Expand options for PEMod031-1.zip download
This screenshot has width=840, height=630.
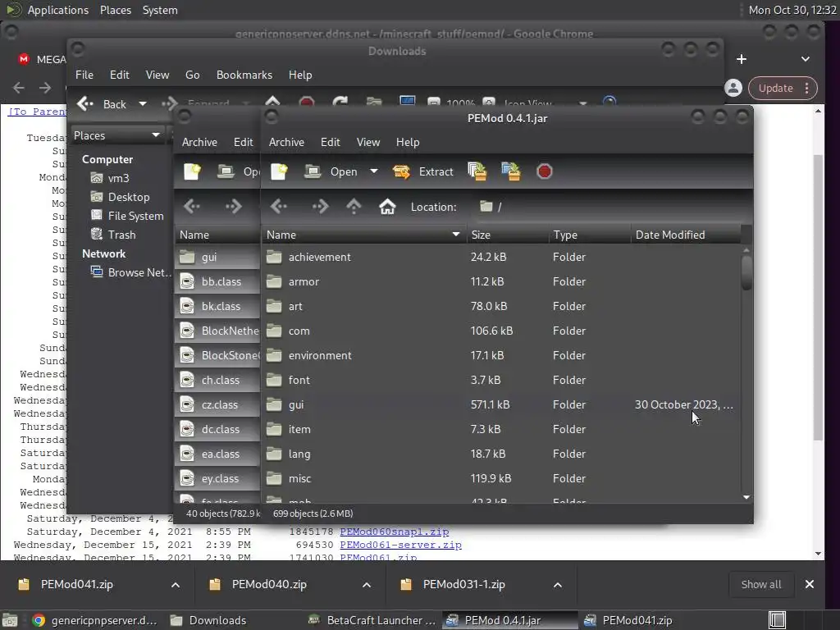click(558, 585)
